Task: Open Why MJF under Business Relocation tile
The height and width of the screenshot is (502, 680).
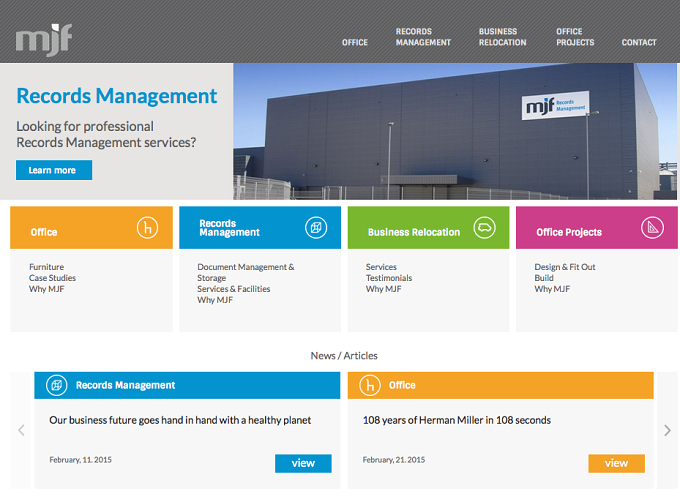Action: [x=383, y=289]
